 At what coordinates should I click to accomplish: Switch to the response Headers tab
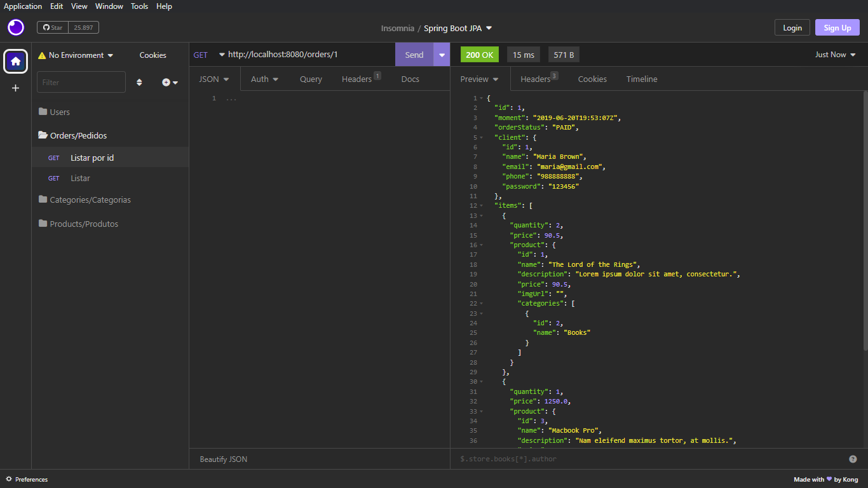[539, 79]
